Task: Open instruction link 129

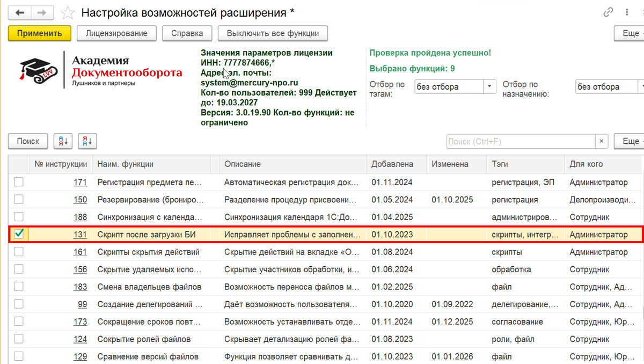Action: [x=80, y=356]
